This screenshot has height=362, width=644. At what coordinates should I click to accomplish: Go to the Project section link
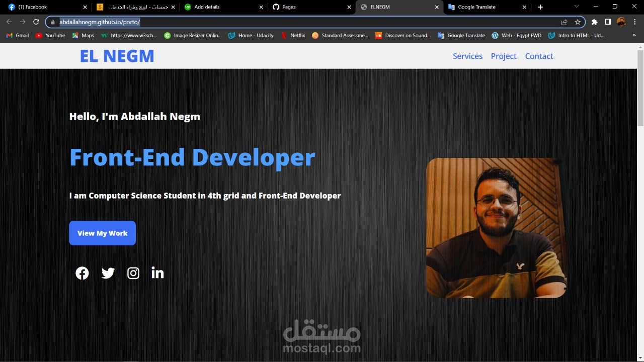pos(504,56)
